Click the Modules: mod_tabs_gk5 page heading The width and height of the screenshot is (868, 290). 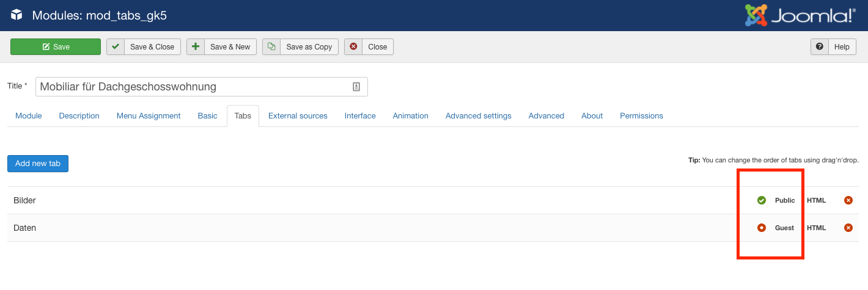(100, 15)
